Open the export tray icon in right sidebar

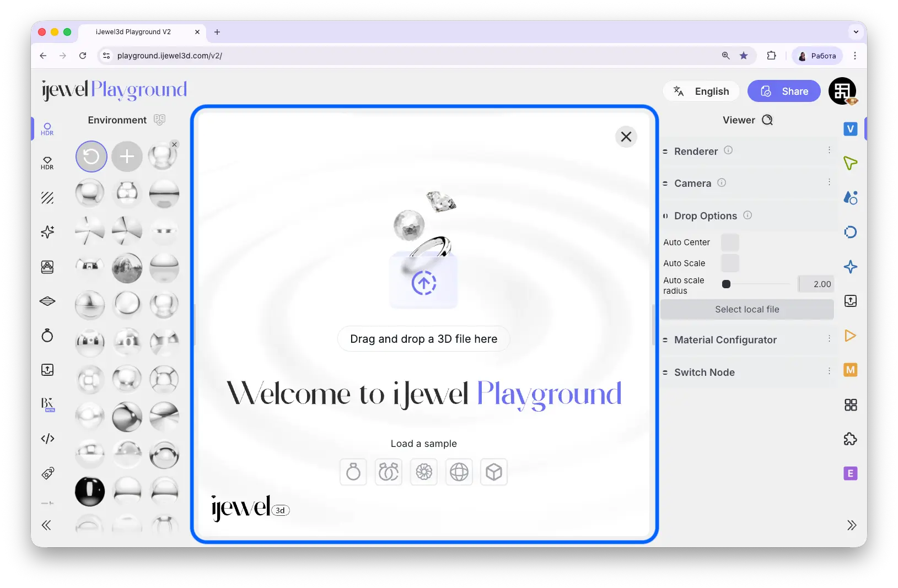[851, 301]
